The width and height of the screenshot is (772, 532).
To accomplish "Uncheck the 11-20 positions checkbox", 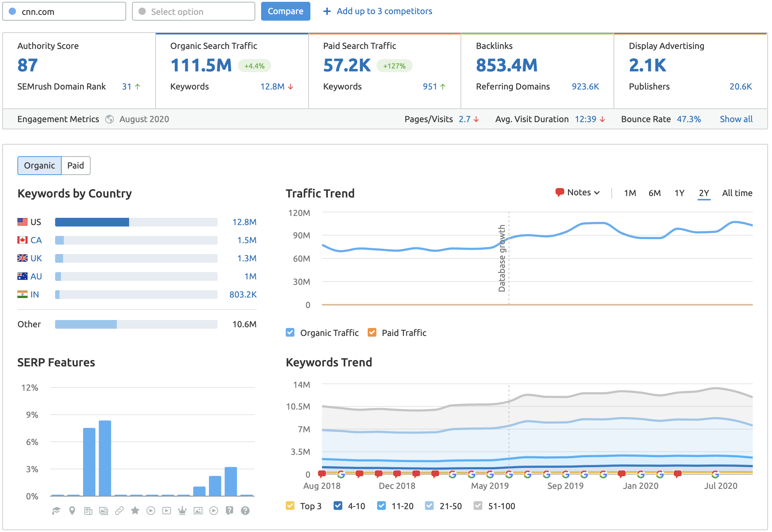I will (381, 506).
